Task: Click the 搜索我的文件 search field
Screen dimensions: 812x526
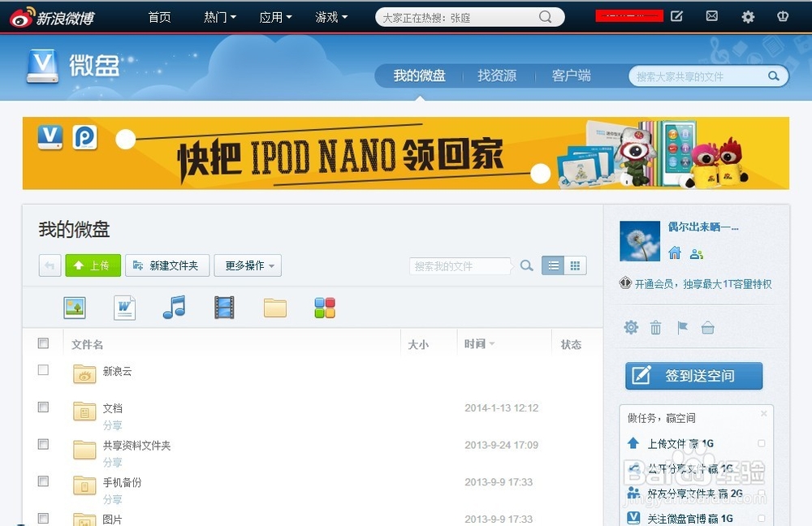Action: tap(460, 266)
